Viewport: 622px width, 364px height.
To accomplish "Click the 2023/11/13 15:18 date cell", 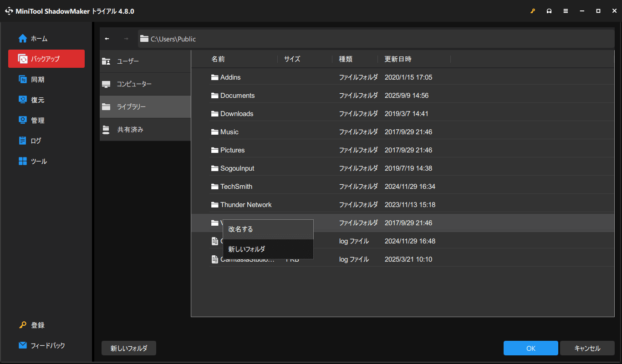I will coord(410,205).
